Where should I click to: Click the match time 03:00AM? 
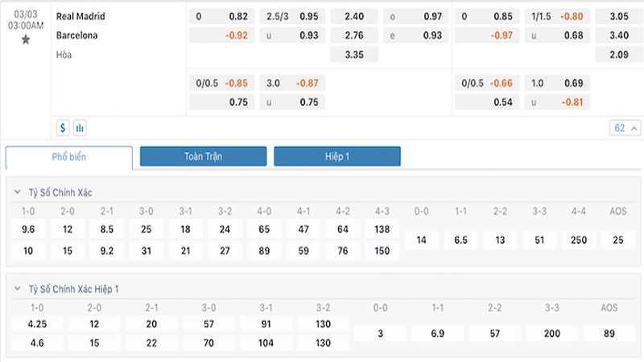click(x=26, y=26)
